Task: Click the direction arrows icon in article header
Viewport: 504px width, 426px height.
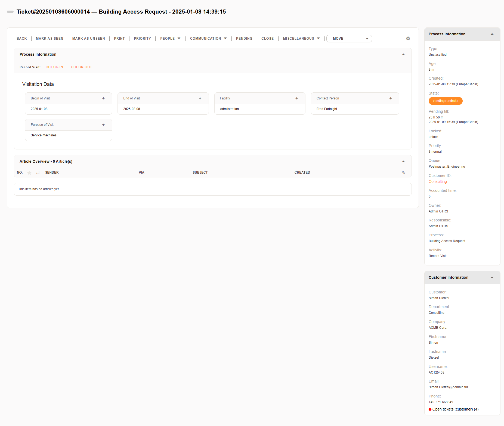Action: 38,173
